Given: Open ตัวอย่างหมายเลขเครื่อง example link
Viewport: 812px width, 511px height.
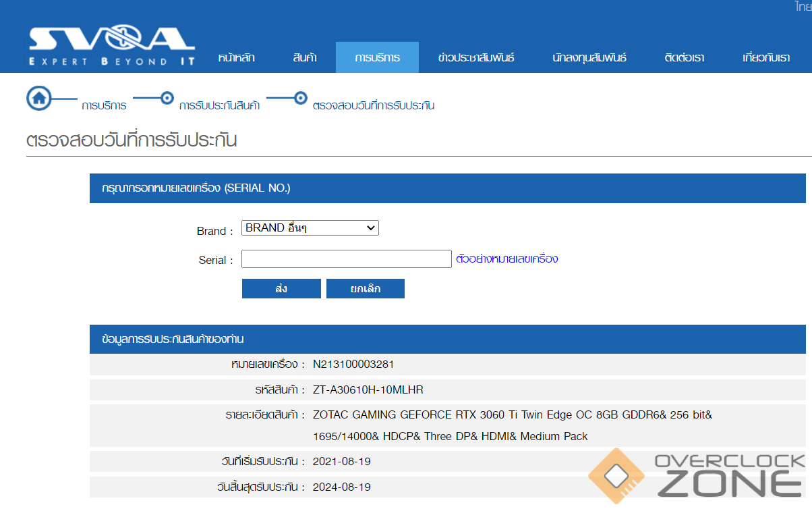Looking at the screenshot, I should coord(507,259).
